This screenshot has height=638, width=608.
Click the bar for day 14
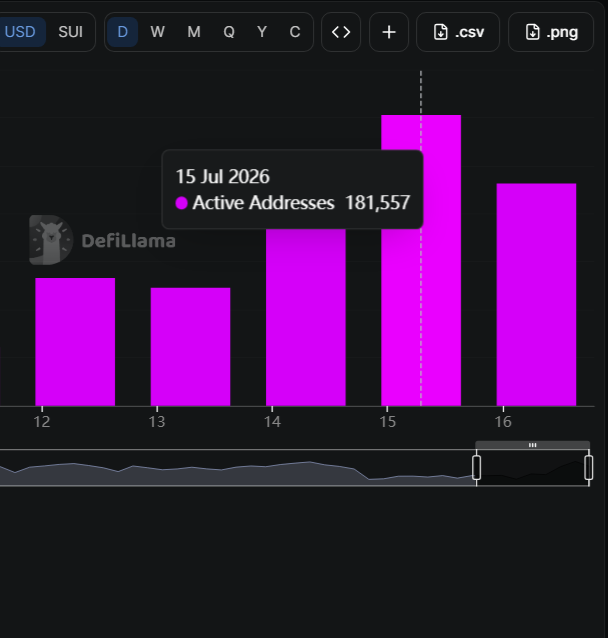[x=306, y=317]
